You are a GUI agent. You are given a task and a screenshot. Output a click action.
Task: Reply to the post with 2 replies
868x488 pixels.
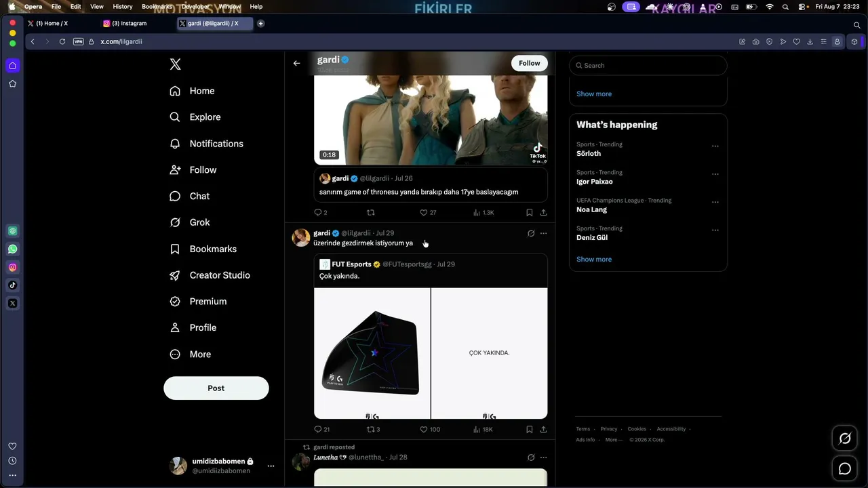coord(320,212)
